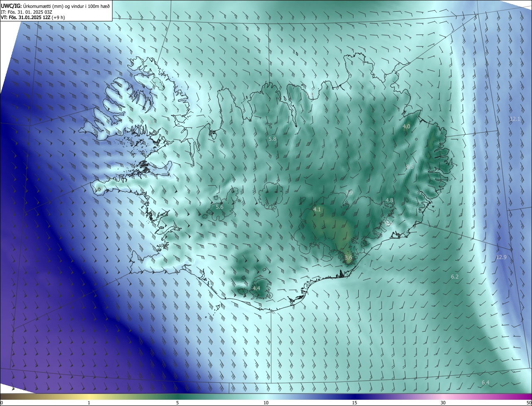Image resolution: width=532 pixels, height=406 pixels.
Task: Click the 8.5 value label on the map
Action: tap(410, 166)
